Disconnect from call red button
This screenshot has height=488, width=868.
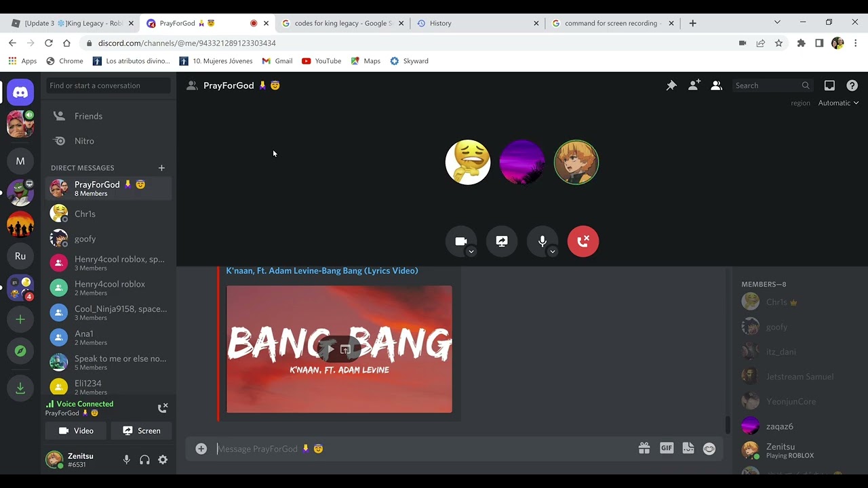[x=583, y=241]
